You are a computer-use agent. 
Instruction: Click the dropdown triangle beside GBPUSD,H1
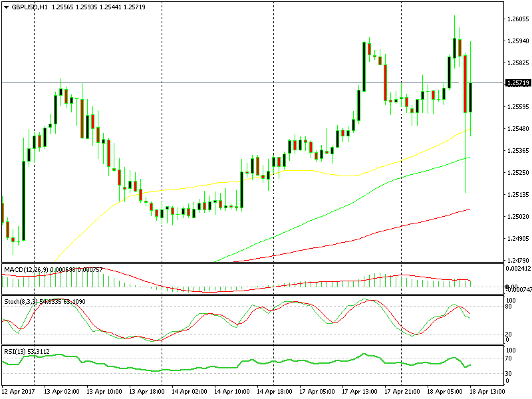(x=6, y=7)
